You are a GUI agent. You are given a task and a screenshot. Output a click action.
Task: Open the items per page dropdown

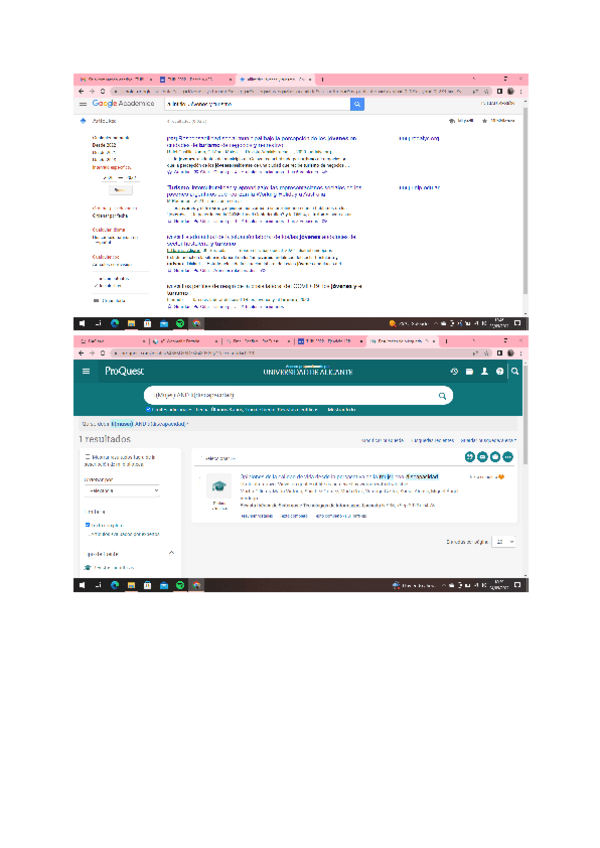click(503, 541)
